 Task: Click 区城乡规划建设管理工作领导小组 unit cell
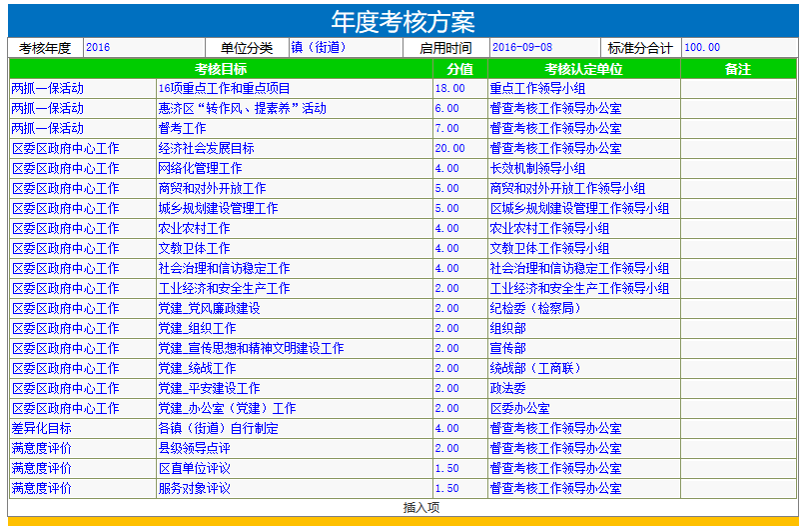584,208
